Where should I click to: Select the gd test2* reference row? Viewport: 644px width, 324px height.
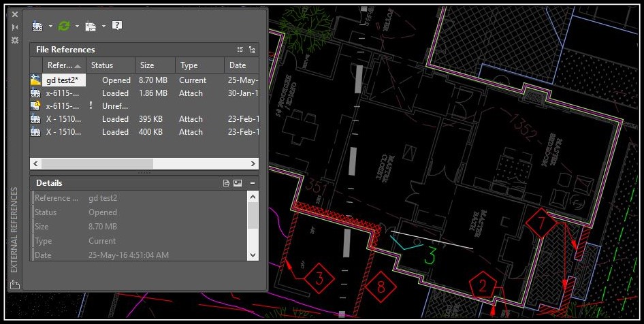[144, 80]
